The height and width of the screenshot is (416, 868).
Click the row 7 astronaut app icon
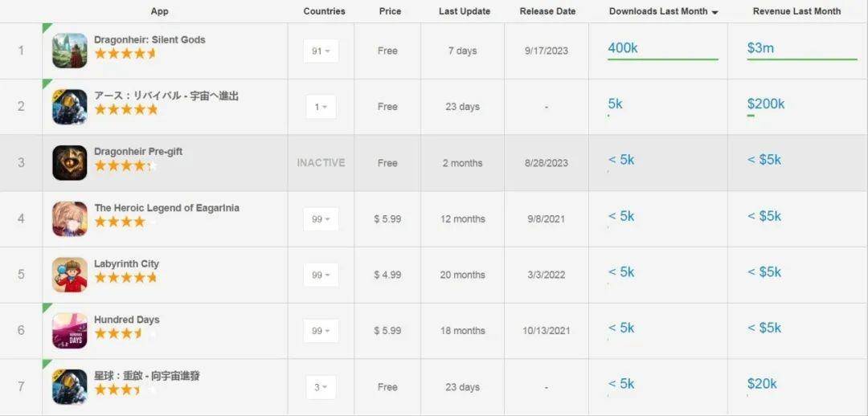tap(70, 386)
